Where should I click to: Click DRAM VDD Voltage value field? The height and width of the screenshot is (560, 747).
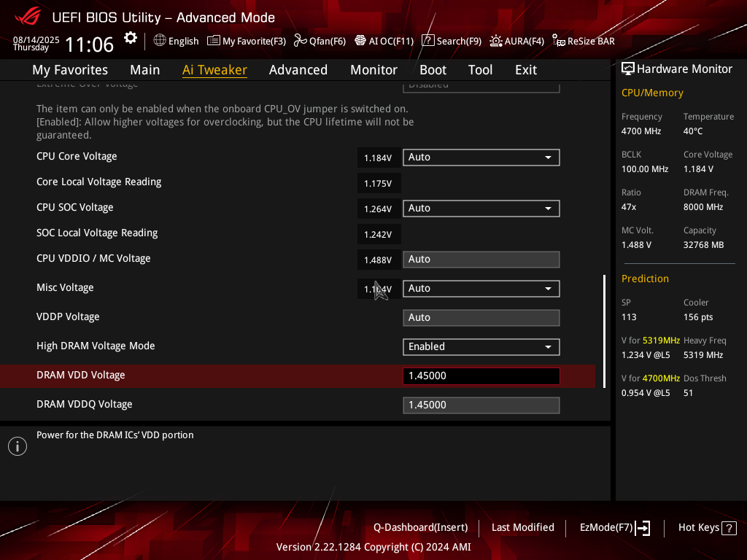click(x=481, y=376)
